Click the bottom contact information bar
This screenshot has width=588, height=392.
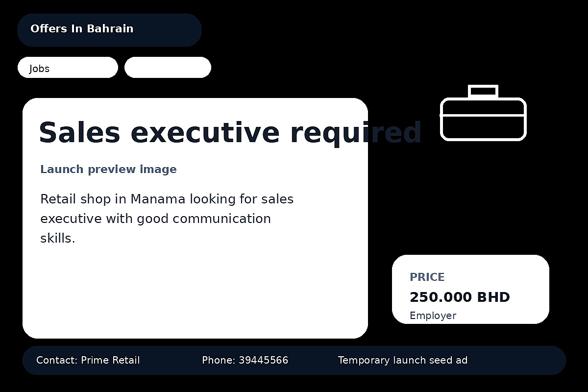(x=294, y=360)
